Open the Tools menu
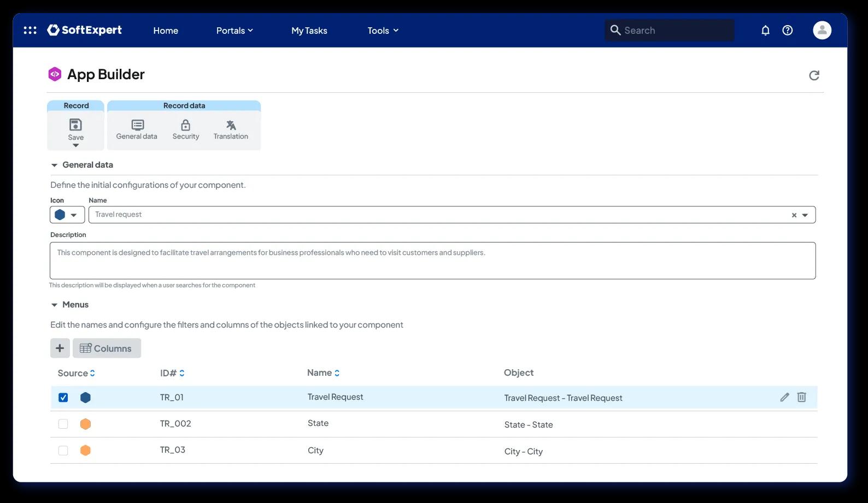Screen dimensions: 868x503 tap(383, 31)
